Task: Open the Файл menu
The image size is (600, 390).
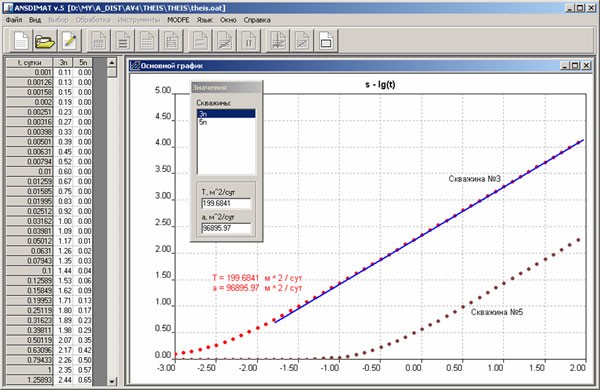Action: (13, 20)
